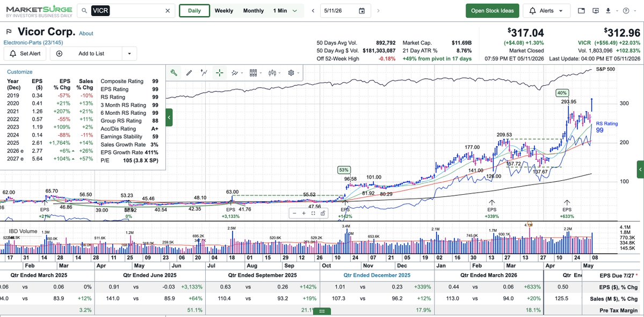Viewport: 644px width, 317px height.
Task: Switch to the Weekly chart interval
Action: [224, 11]
